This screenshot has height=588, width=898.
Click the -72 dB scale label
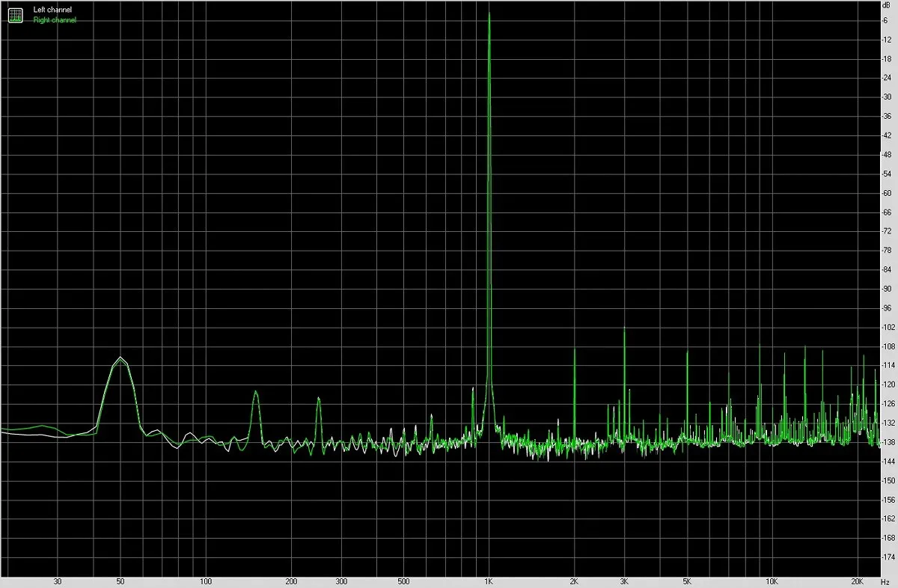885,231
